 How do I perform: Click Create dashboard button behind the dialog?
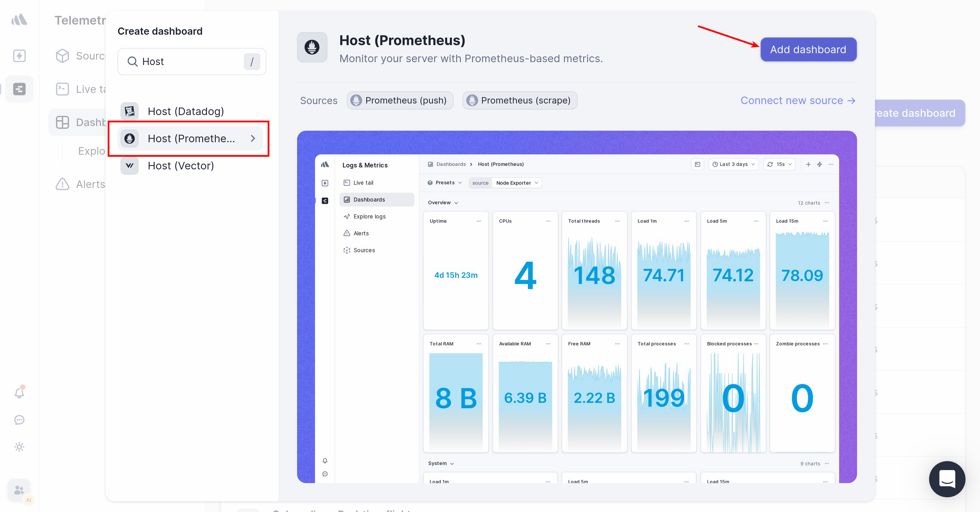(x=920, y=113)
